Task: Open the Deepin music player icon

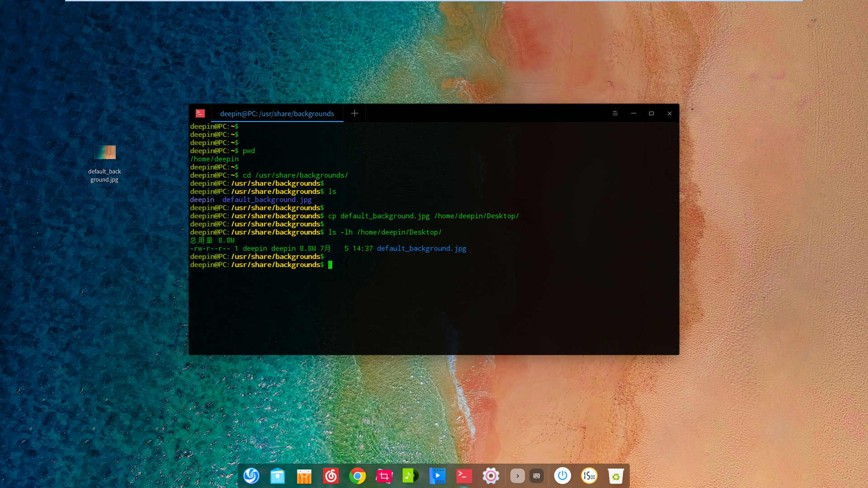Action: click(x=410, y=476)
